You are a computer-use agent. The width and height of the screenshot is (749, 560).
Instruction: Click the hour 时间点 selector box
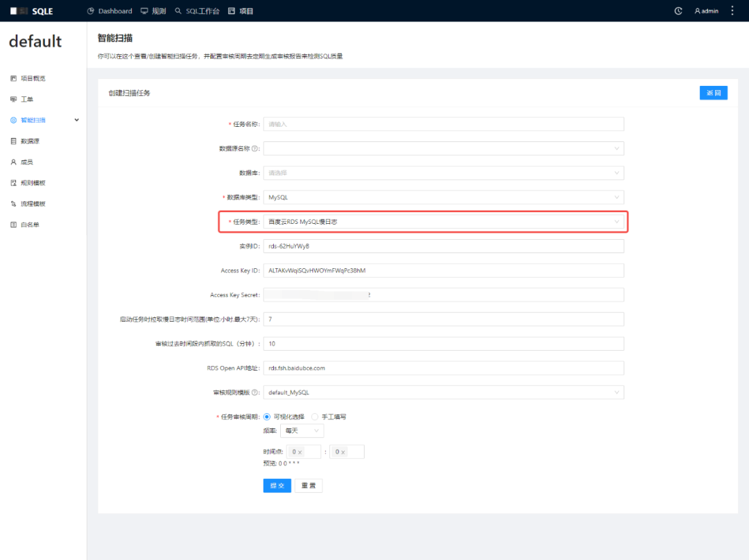coord(303,452)
